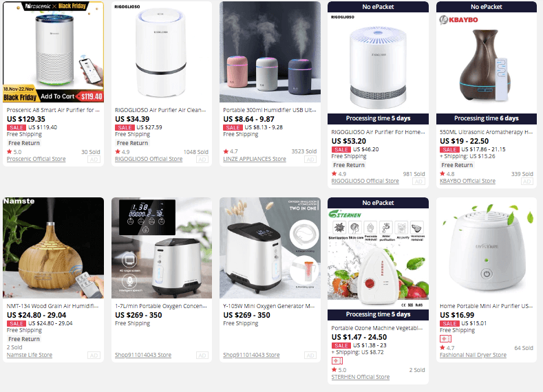Open Proscenic A8 Smart Air Purifier title
The width and height of the screenshot is (543, 392).
tap(53, 110)
